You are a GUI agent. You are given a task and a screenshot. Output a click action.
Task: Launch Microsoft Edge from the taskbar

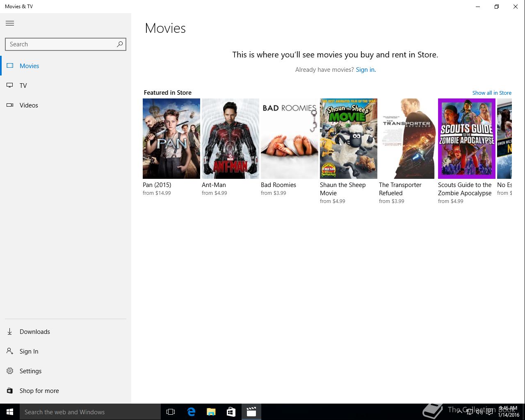(191, 412)
